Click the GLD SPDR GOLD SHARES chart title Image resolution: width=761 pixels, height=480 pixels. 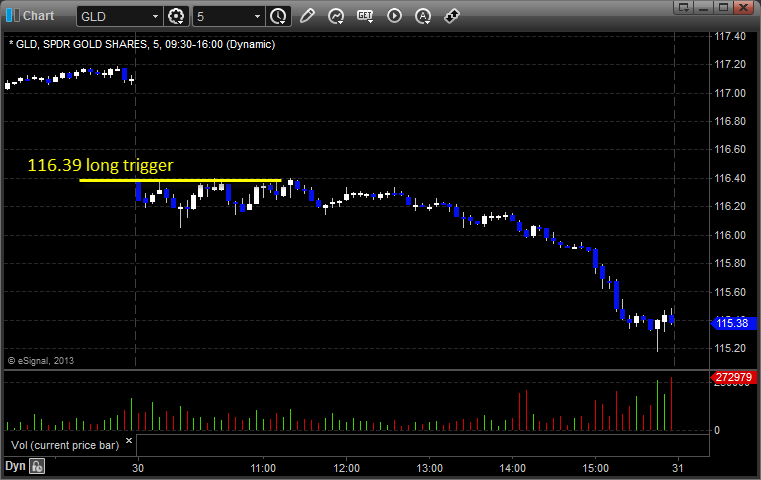tap(142, 44)
